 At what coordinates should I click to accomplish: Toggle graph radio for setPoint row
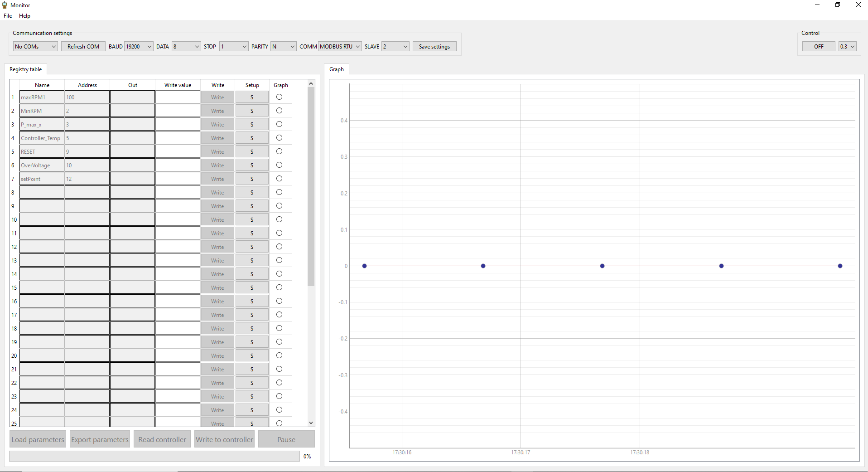(279, 179)
